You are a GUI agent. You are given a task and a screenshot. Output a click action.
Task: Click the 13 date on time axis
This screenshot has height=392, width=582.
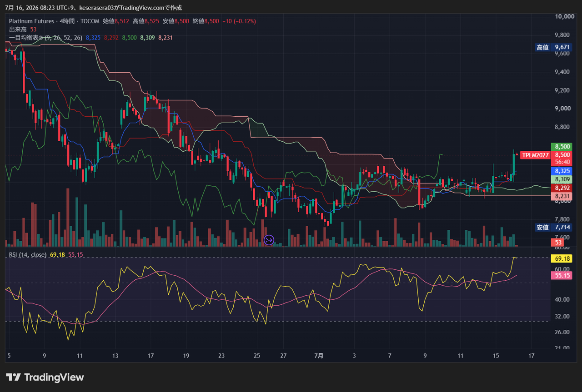point(115,356)
